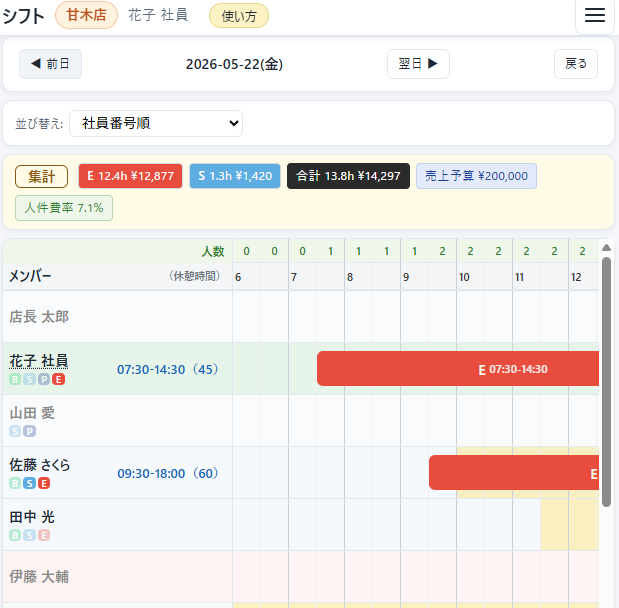Viewport: 619px width, 608px height.
Task: Click the 12 hour column header
Action: (576, 277)
